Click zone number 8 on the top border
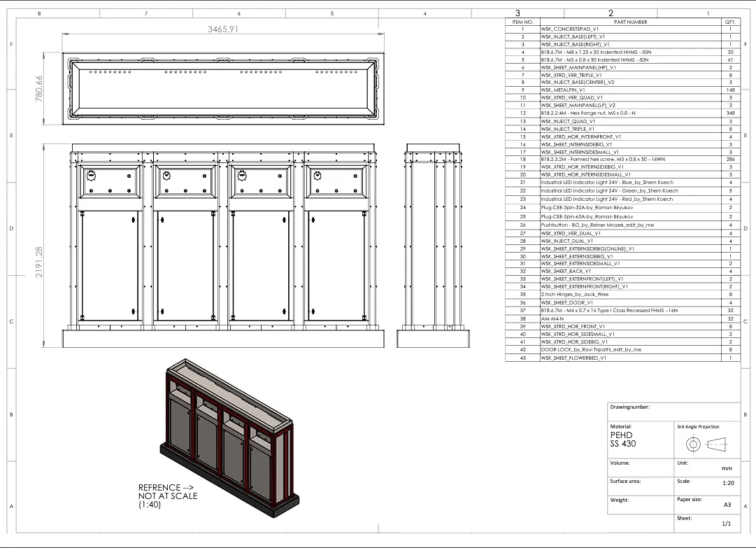 [x=40, y=13]
